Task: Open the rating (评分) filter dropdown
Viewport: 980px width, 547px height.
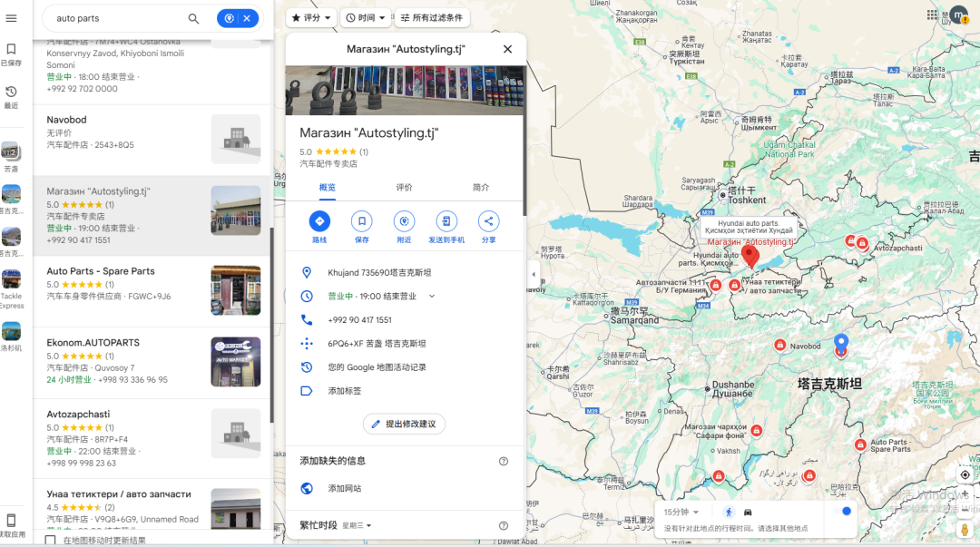Action: click(311, 17)
